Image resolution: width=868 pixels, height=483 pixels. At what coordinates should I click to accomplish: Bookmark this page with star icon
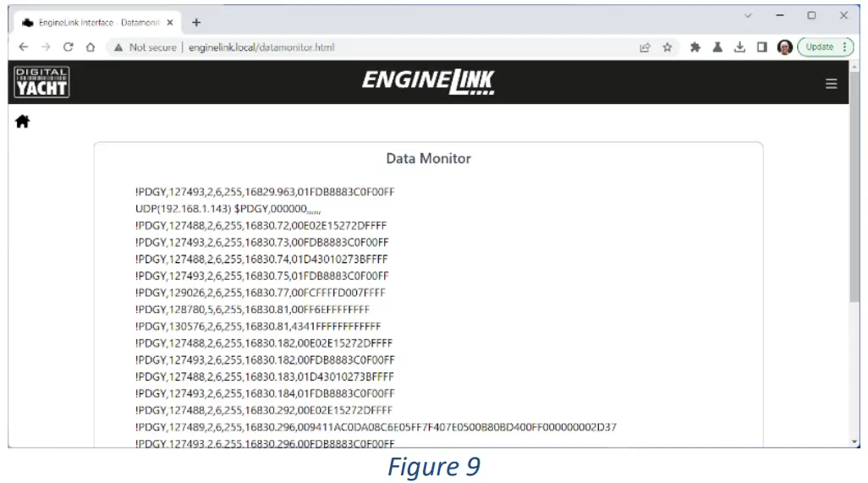point(667,47)
